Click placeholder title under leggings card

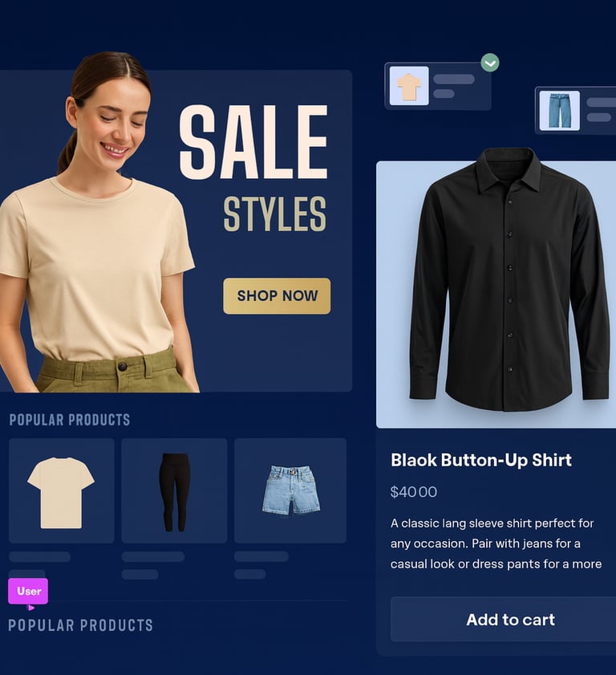153,557
